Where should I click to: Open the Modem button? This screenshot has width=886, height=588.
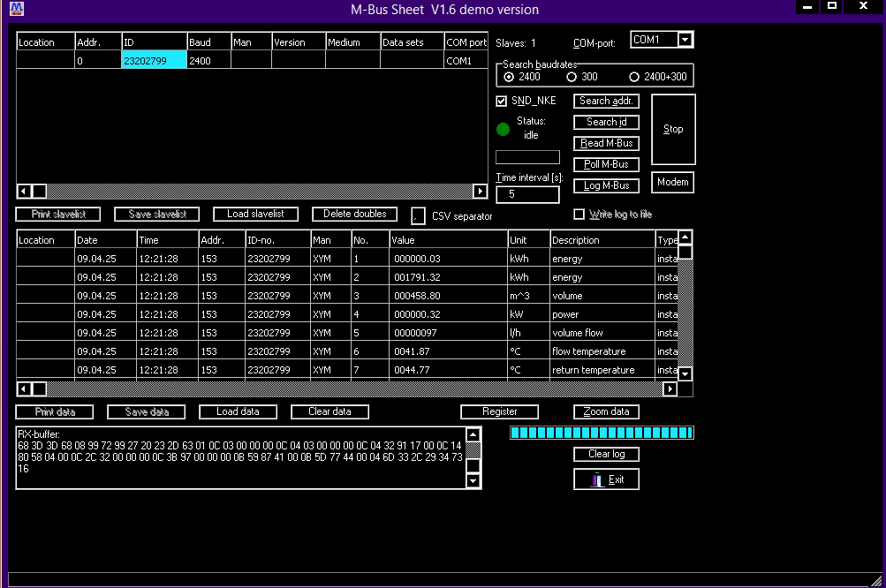[673, 183]
